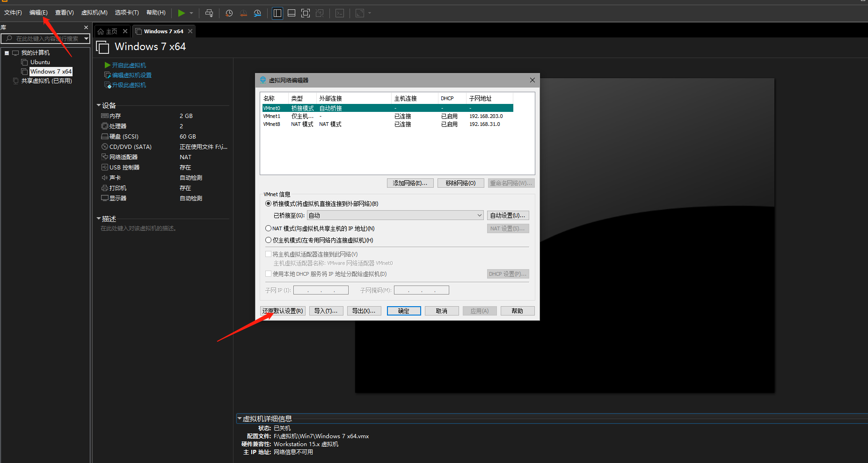This screenshot has height=463, width=868.
Task: Open the 编辑(E) menu
Action: coord(38,13)
